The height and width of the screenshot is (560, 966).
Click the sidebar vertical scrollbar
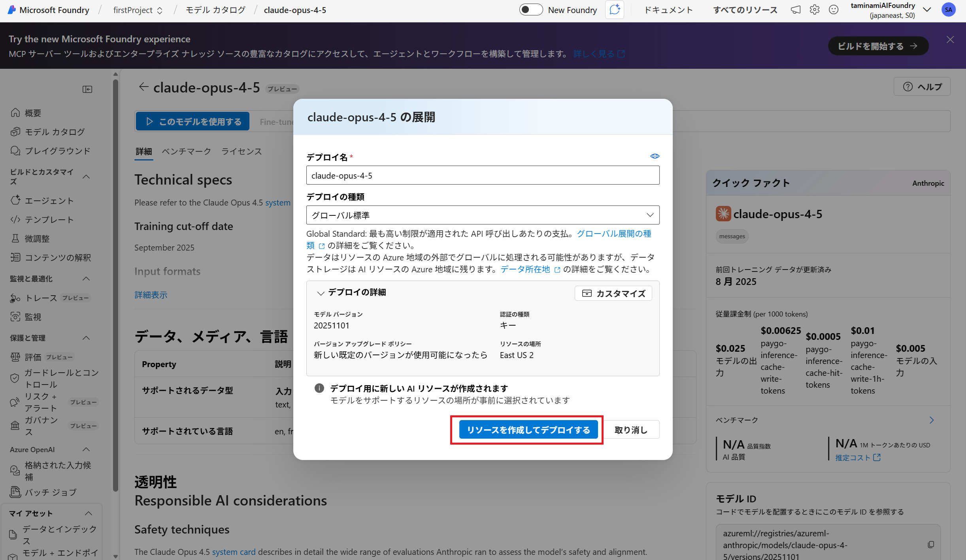coord(115,285)
